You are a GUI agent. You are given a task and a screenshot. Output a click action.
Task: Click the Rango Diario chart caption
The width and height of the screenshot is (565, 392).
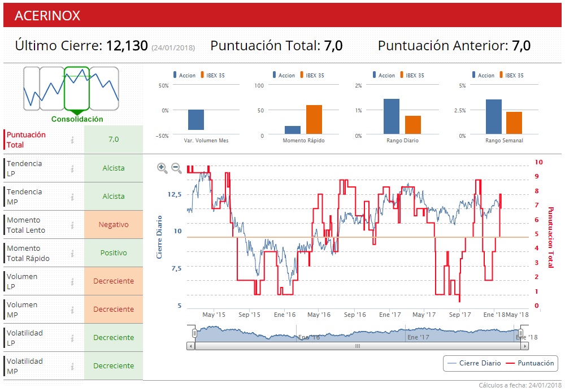(x=402, y=141)
